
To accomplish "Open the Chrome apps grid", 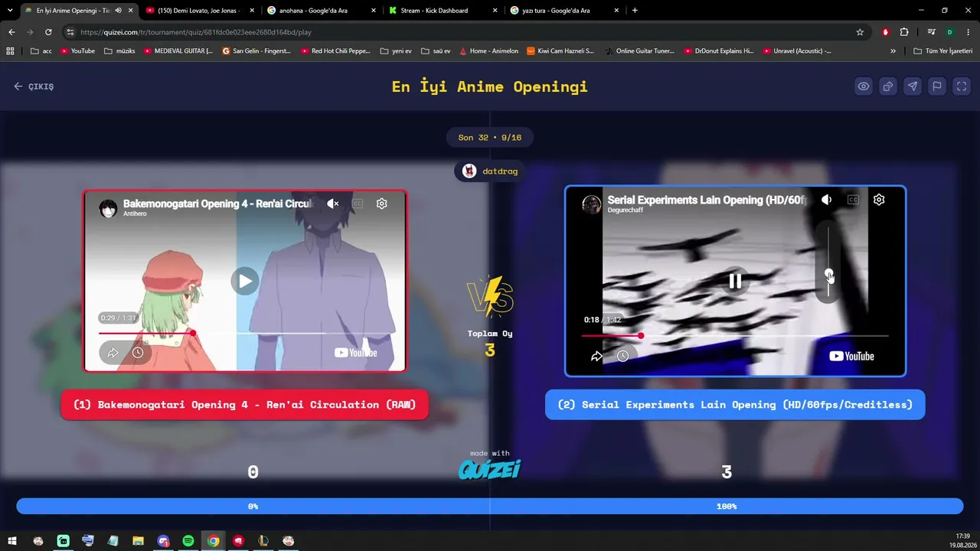I will [x=10, y=51].
